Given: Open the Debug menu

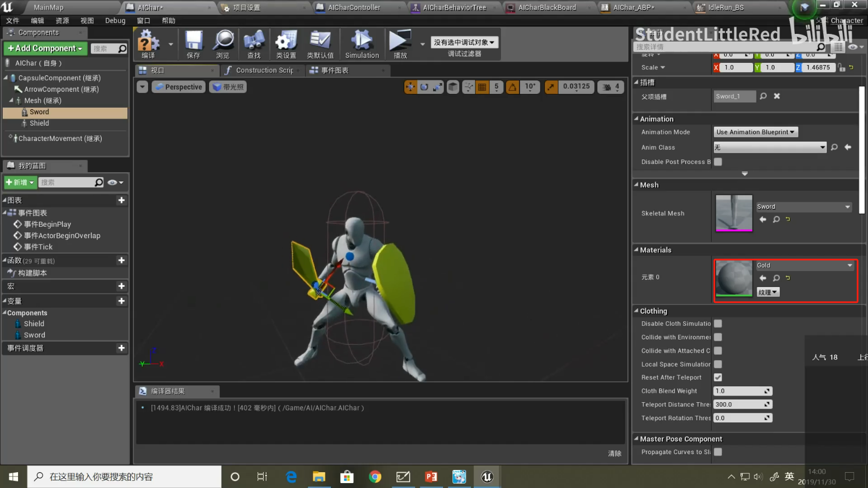Looking at the screenshot, I should click(115, 21).
